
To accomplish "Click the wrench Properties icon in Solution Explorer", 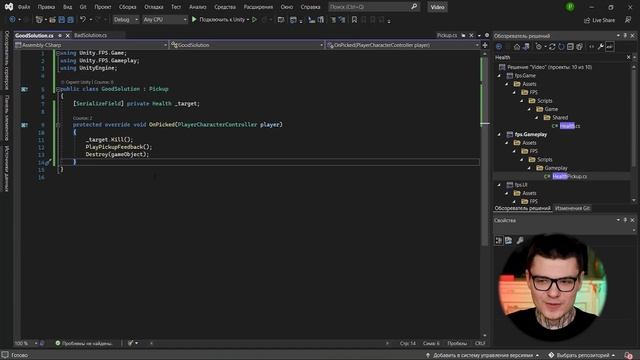I will (600, 47).
